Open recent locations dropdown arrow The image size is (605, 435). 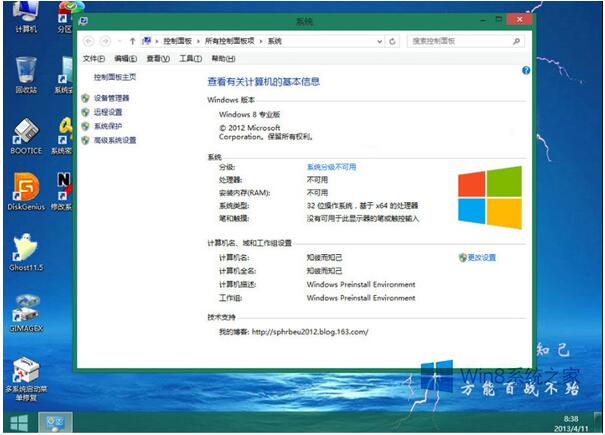(119, 41)
